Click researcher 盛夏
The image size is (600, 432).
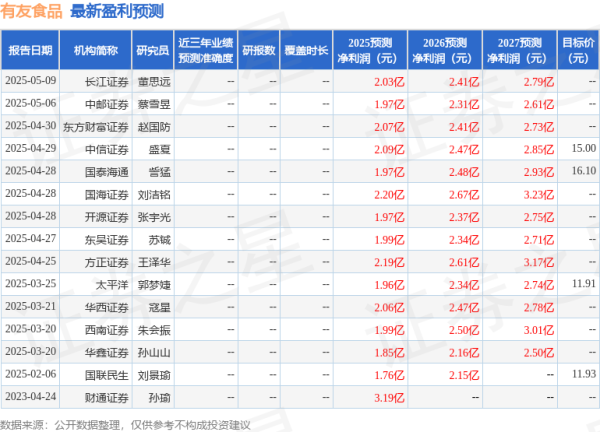(159, 149)
